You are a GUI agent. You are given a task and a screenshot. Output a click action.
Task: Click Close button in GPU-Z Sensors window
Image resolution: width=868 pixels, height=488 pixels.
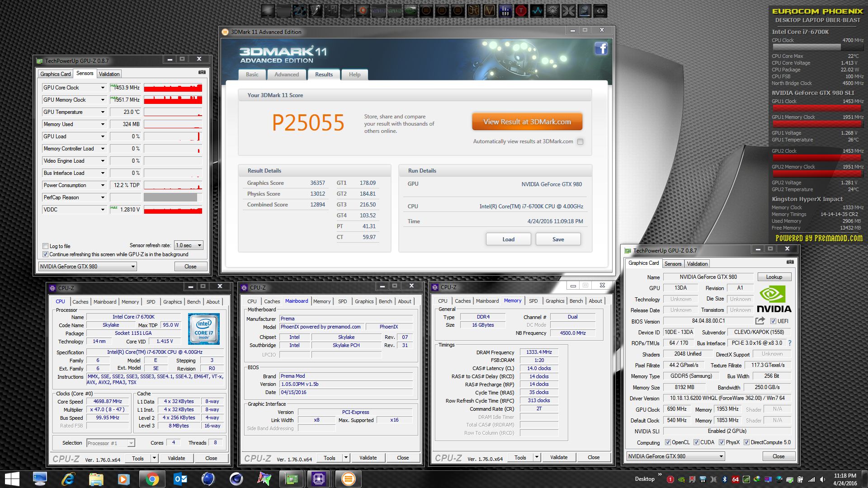point(191,267)
